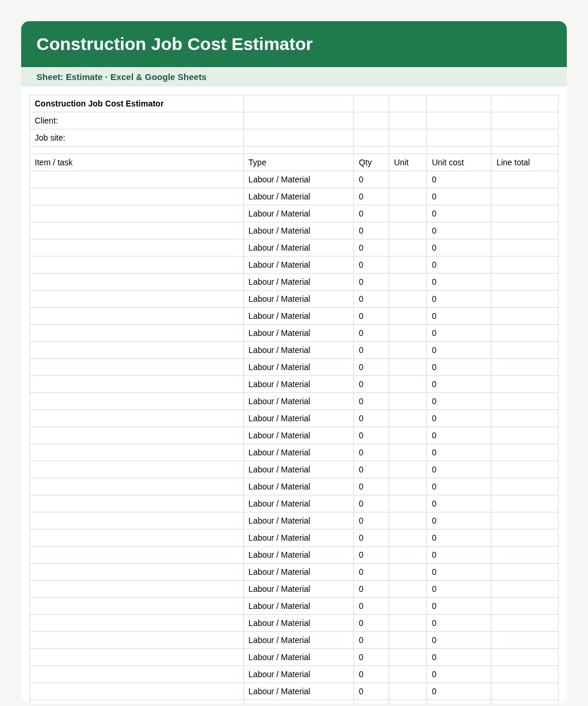
Task: Select the 0 cell directly under Unit cost header
Action: (459, 179)
